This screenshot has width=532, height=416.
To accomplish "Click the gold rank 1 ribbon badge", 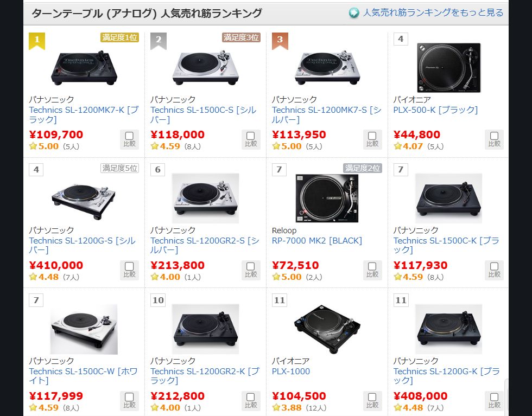I will [37, 41].
